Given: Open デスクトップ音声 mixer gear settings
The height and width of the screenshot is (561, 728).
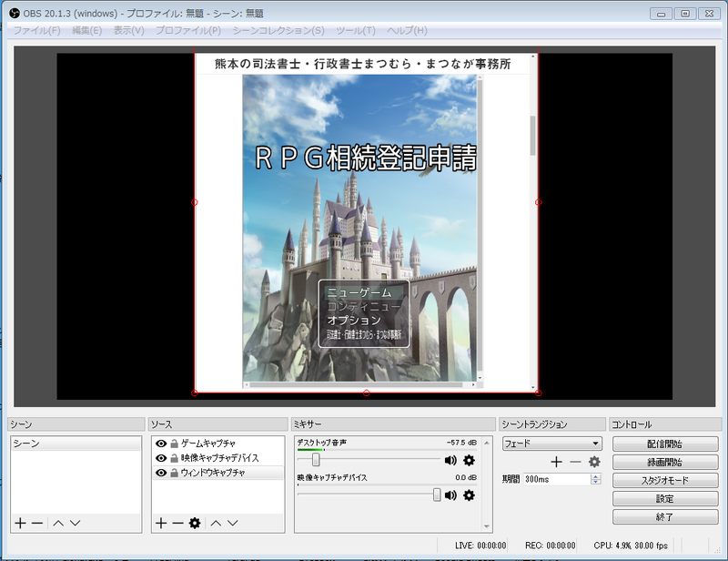Looking at the screenshot, I should (x=469, y=460).
